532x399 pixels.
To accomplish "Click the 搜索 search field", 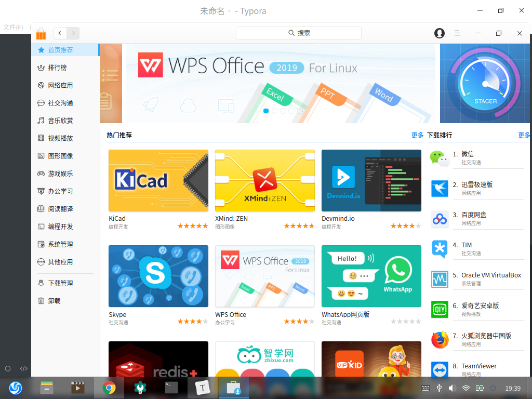I will (x=299, y=33).
